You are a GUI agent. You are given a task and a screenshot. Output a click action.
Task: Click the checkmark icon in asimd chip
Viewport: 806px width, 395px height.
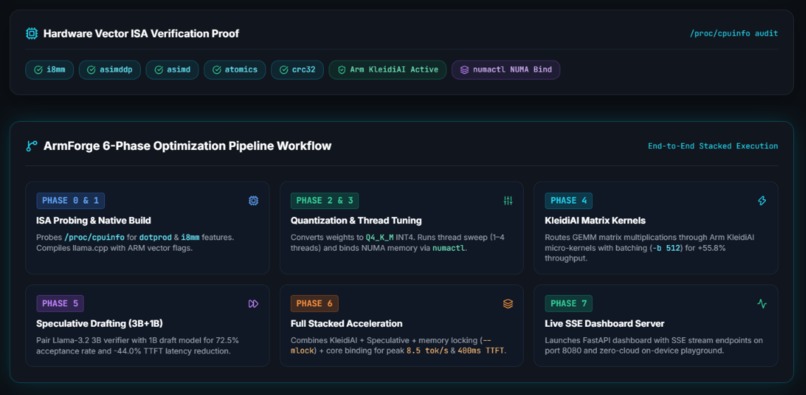(x=158, y=70)
